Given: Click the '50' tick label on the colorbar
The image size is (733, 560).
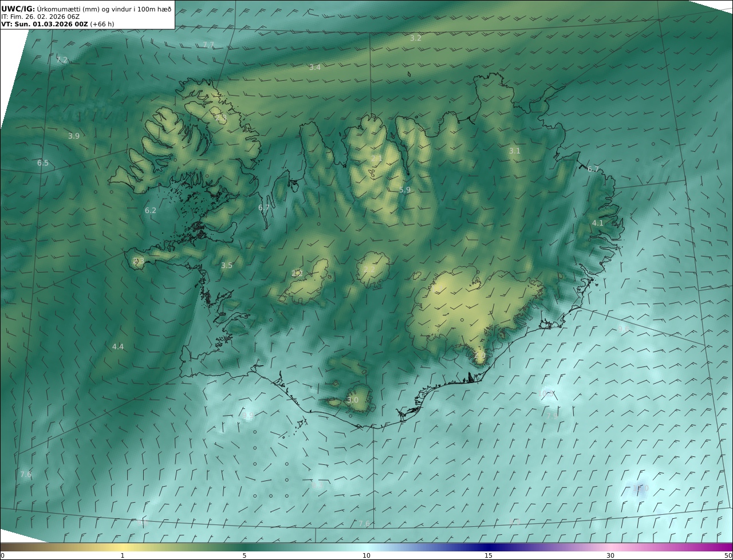Looking at the screenshot, I should (x=728, y=555).
